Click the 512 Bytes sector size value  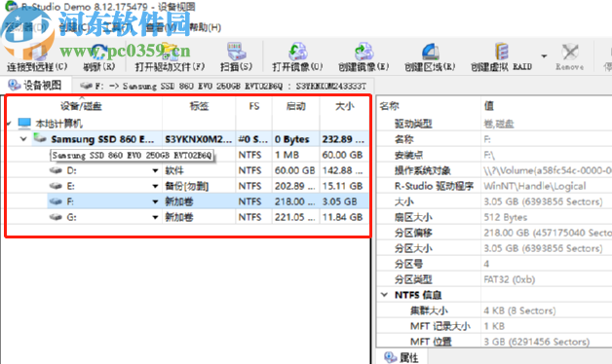coord(506,217)
